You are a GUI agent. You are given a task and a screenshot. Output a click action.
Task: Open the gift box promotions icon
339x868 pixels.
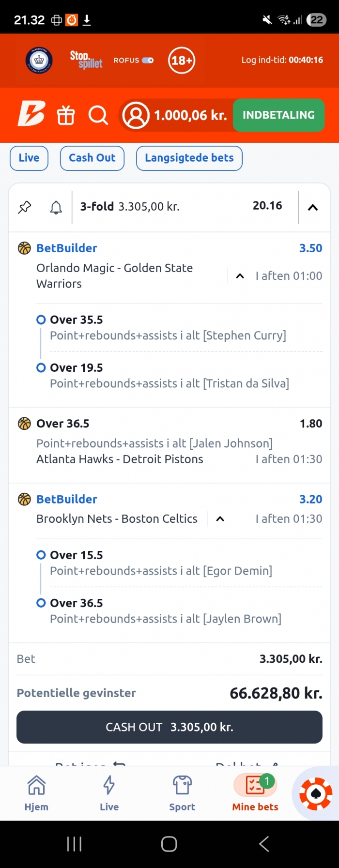(x=66, y=116)
